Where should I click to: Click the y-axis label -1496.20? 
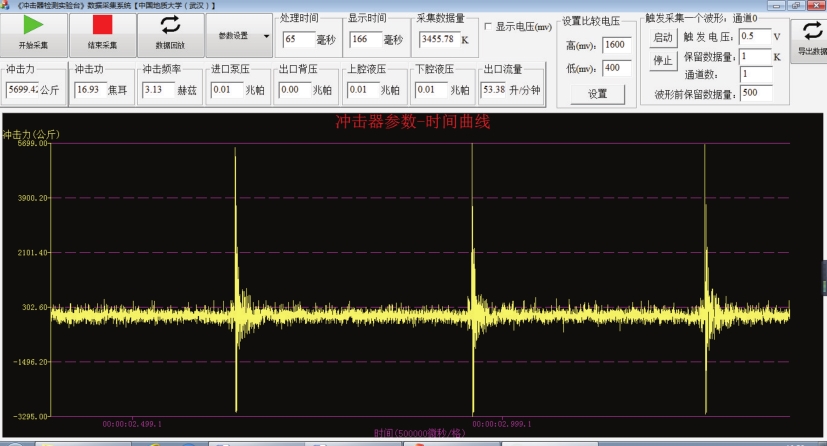click(x=31, y=362)
